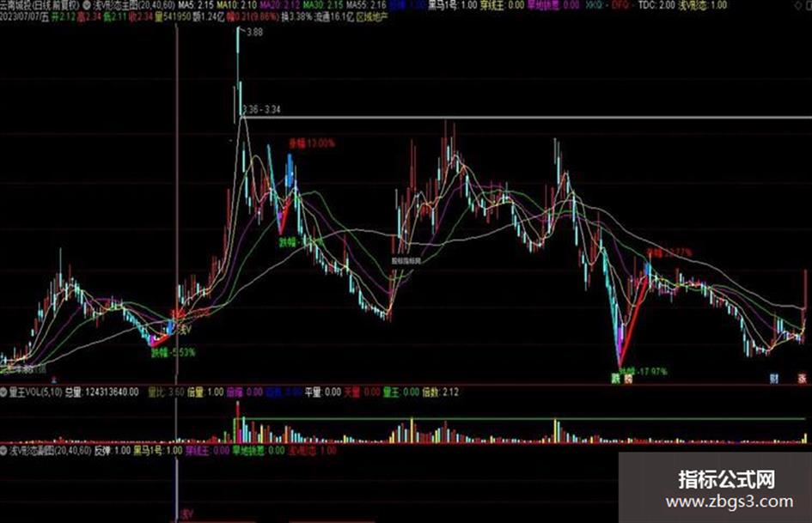Click the 3.88 peak price label

255,32
